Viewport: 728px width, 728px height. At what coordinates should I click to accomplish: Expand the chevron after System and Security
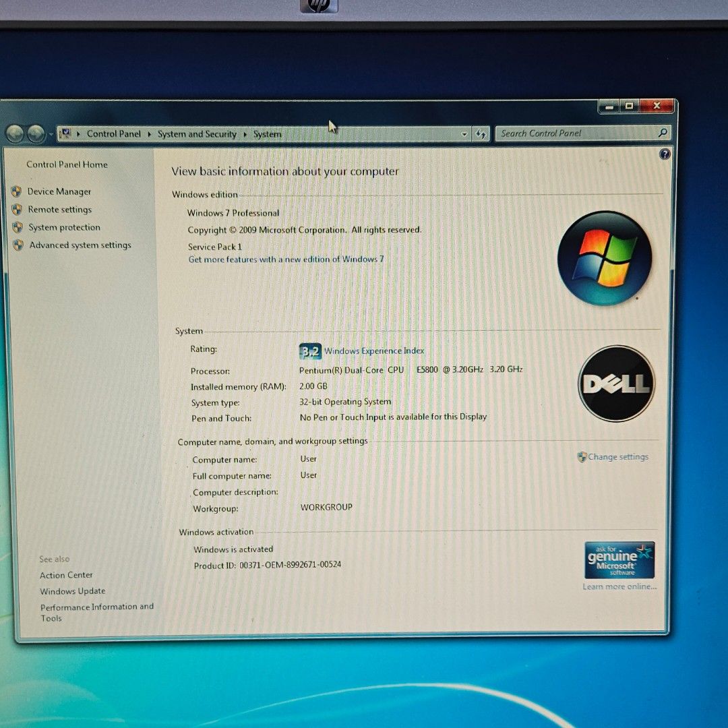[x=244, y=133]
